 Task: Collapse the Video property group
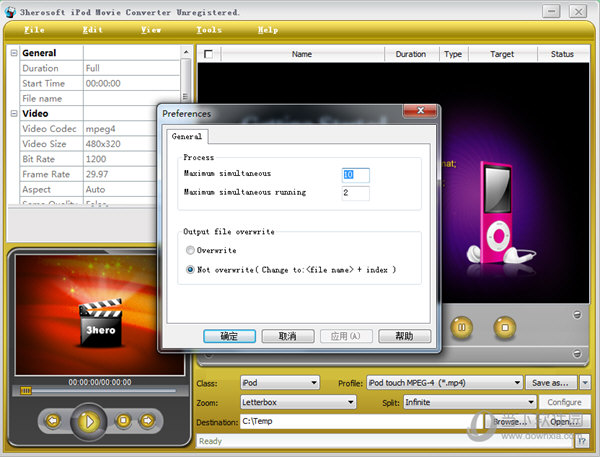point(14,113)
